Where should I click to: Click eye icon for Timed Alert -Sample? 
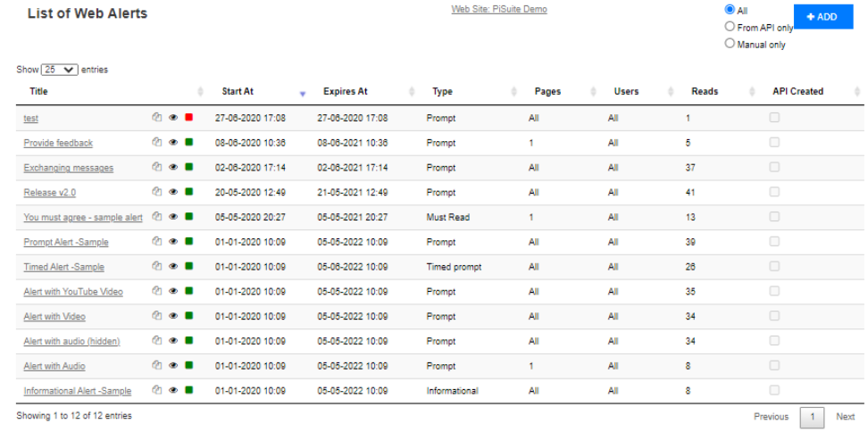click(173, 266)
